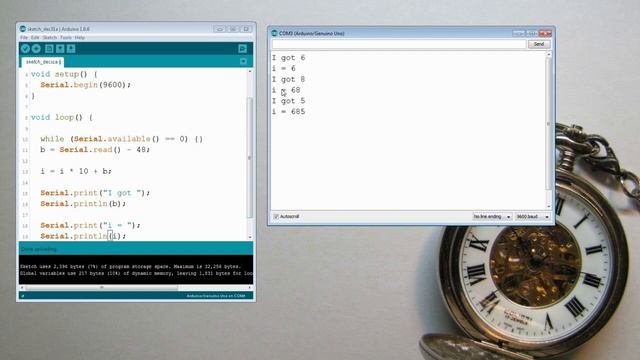This screenshot has height=360, width=640.
Task: Click the serial monitor input field
Action: [399, 44]
